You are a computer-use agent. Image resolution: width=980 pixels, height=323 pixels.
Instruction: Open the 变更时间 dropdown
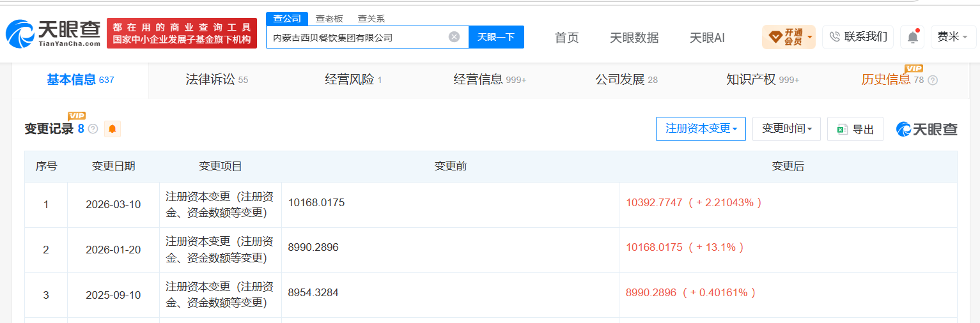(x=786, y=128)
